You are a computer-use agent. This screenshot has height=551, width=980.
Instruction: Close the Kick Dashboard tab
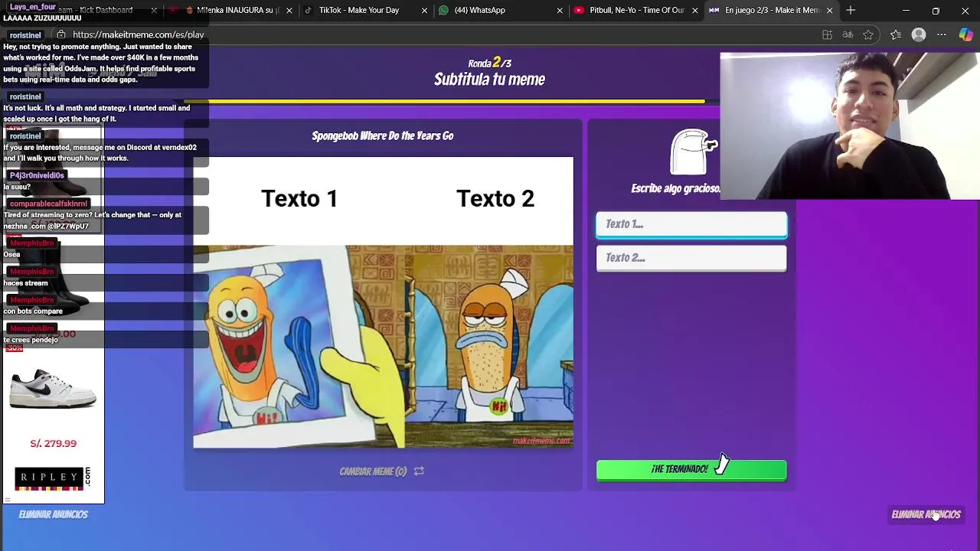pos(154,10)
